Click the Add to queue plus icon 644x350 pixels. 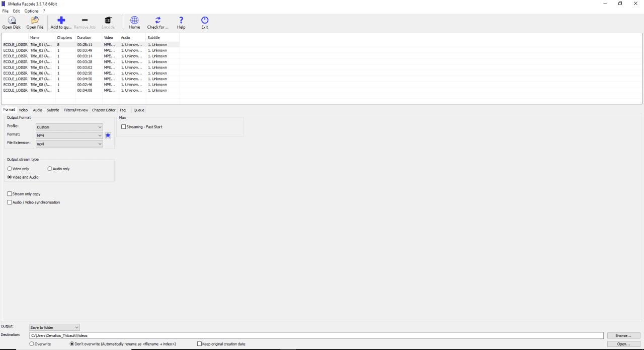61,20
